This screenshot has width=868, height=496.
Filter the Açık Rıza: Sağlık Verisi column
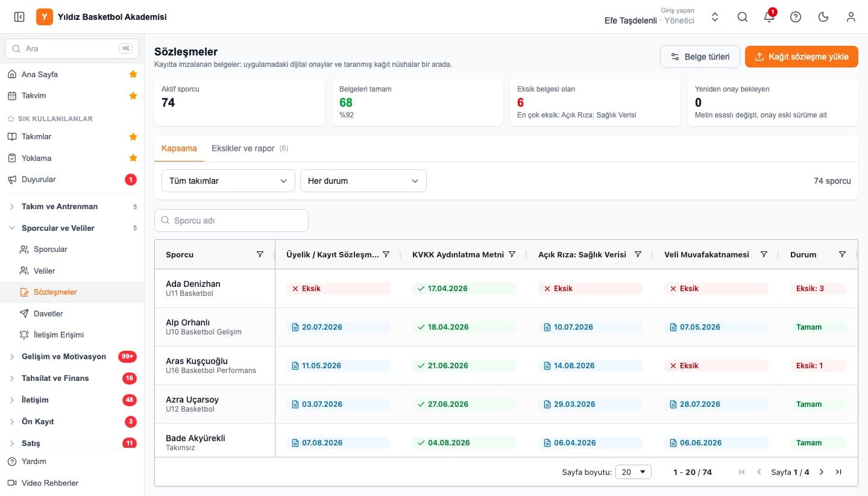[x=638, y=254]
